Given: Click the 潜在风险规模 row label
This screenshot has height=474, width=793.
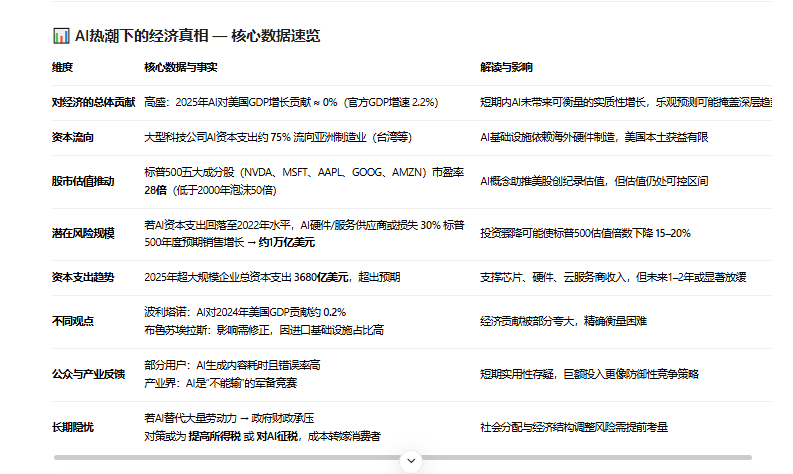Looking at the screenshot, I should coord(83,233).
